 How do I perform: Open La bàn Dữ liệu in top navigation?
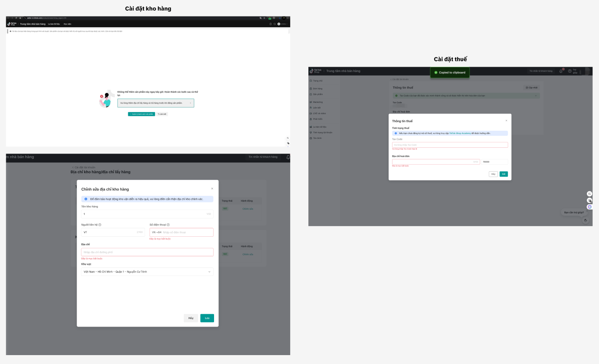[54, 24]
